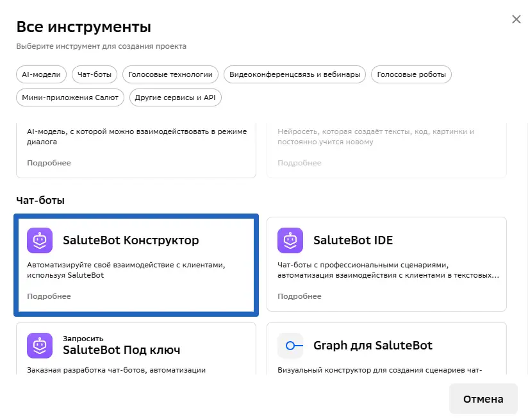
Task: Click the SaluteBot IDE robot icon
Action: point(290,241)
